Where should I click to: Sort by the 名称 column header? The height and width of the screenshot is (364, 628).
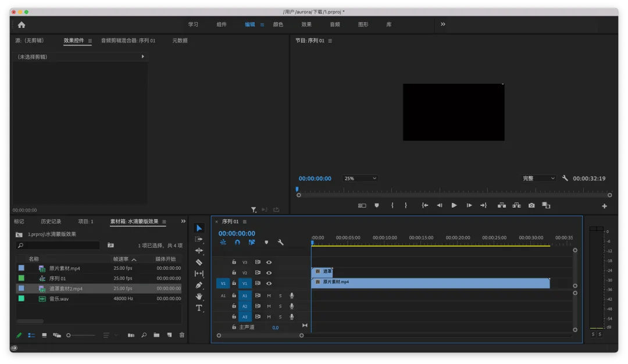pyautogui.click(x=34, y=259)
